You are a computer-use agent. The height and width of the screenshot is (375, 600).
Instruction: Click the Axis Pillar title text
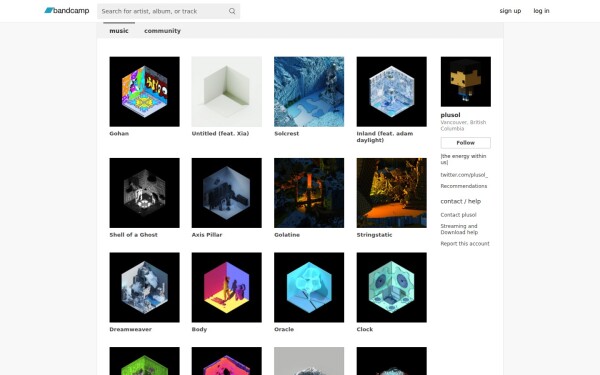tap(207, 235)
